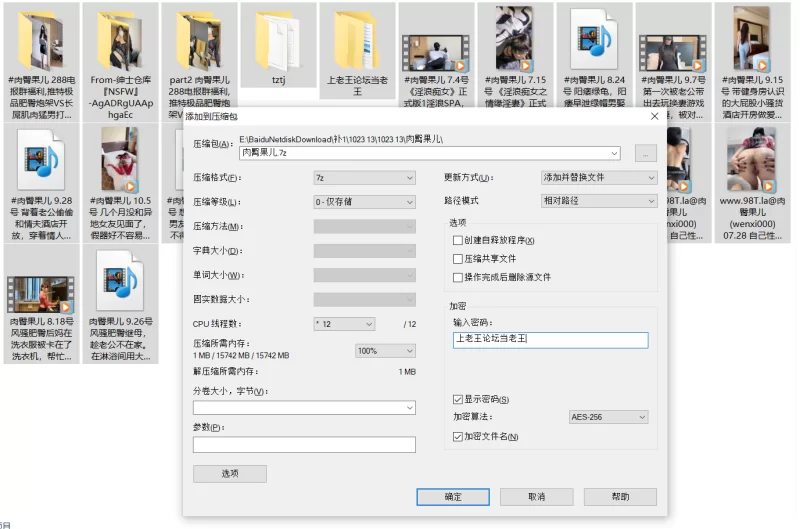Check the 压缩共享文件 option
Screen dimensions: 800x529
tap(458, 259)
